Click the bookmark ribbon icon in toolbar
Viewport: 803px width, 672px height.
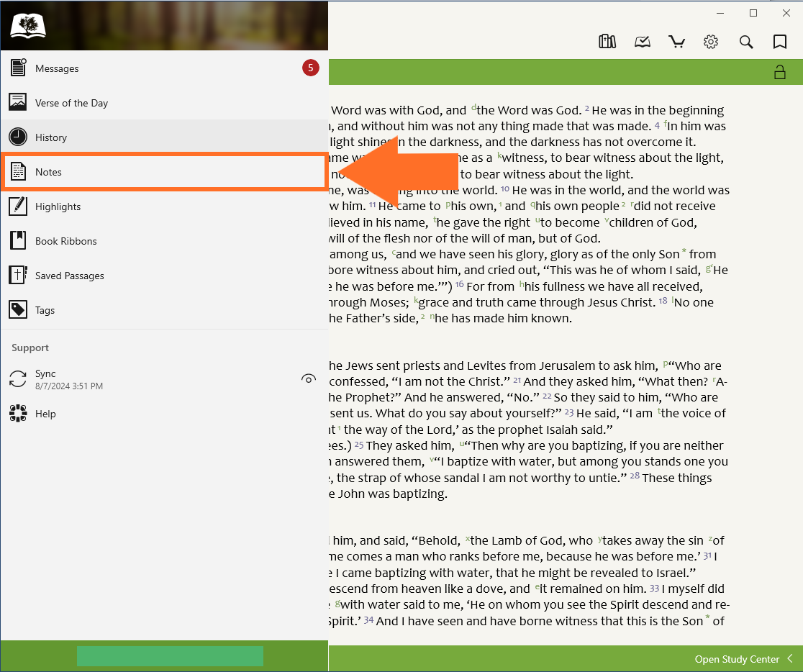point(779,42)
